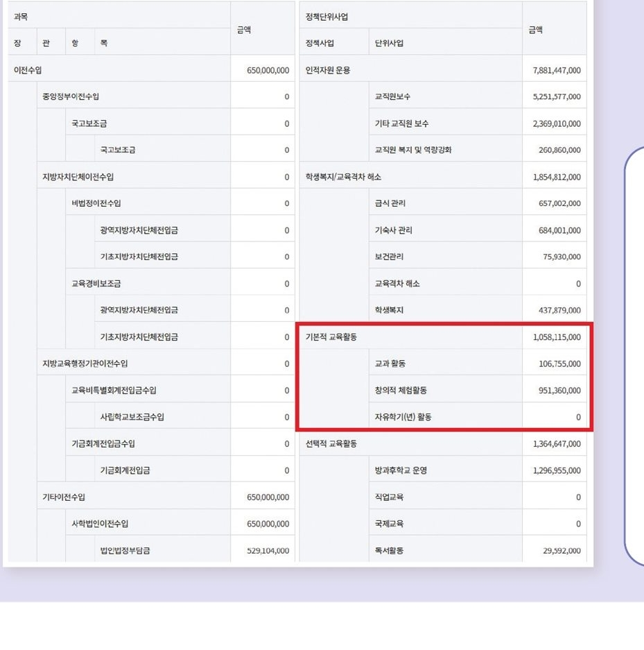The height and width of the screenshot is (650, 644).
Task: Click the 비법정이전수입 entry
Action: 96,203
